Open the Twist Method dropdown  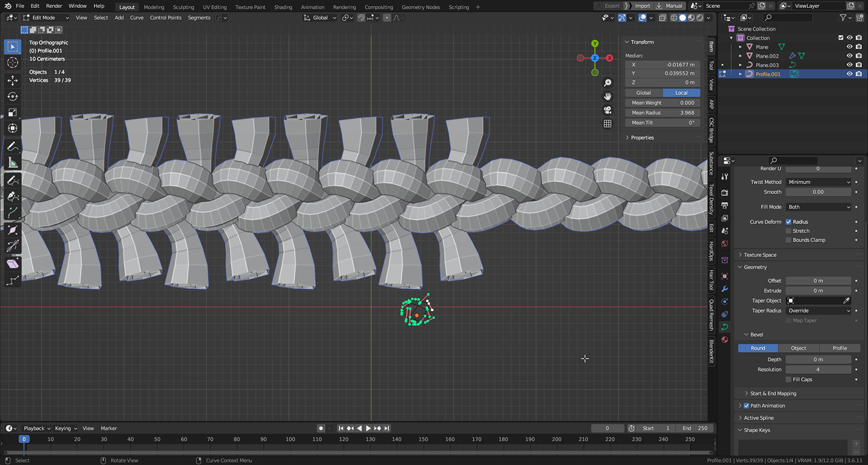coord(819,182)
